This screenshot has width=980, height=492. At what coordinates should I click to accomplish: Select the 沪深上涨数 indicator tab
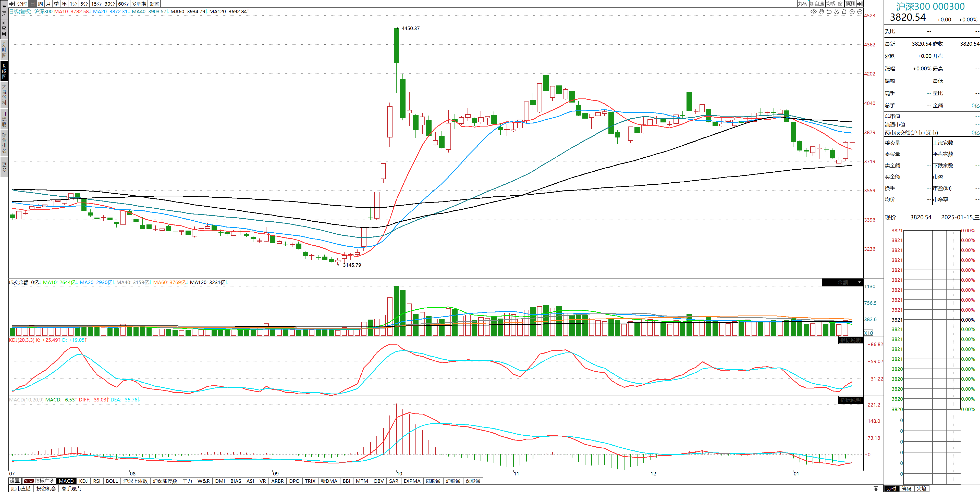[x=135, y=481]
